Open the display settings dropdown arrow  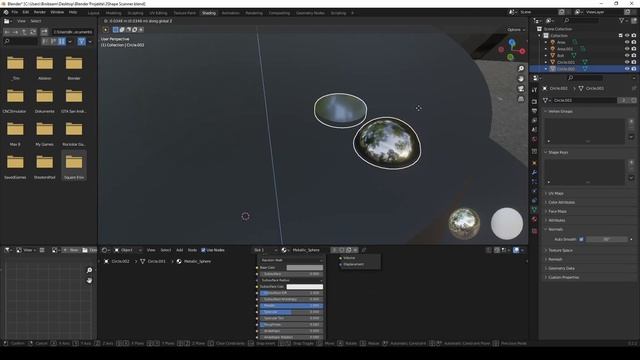tap(70, 41)
